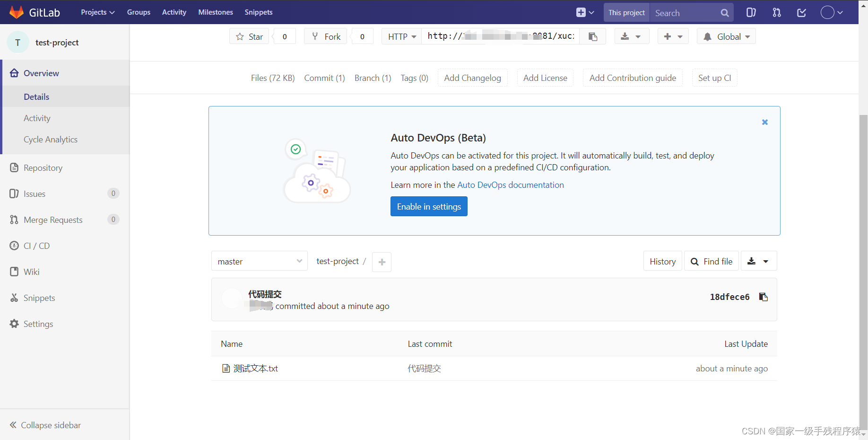
Task: Click test-project breadcrumb link
Action: tap(338, 261)
